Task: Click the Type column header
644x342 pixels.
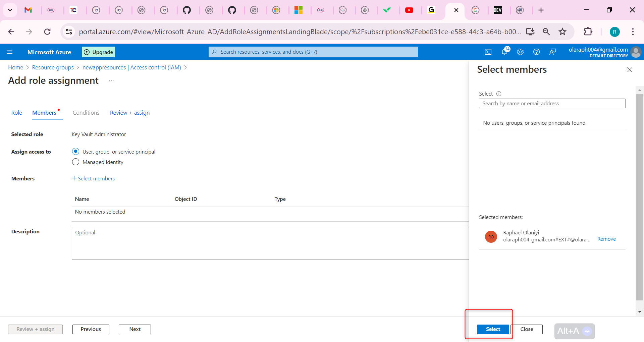Action: pyautogui.click(x=280, y=199)
